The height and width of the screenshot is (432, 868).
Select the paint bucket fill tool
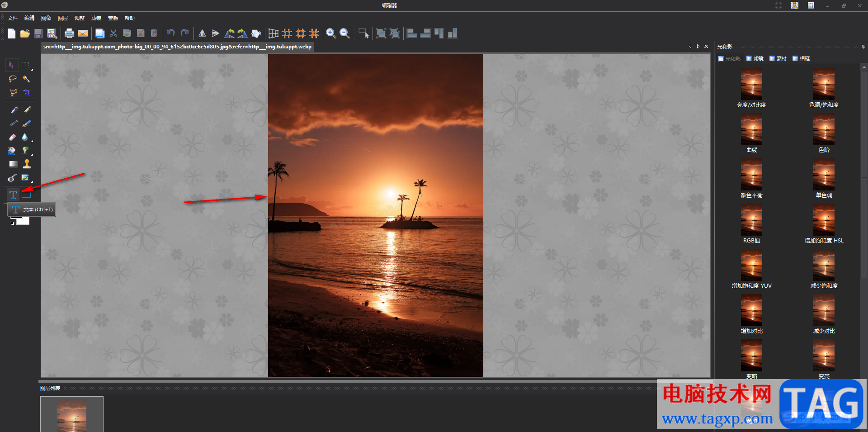[x=12, y=150]
